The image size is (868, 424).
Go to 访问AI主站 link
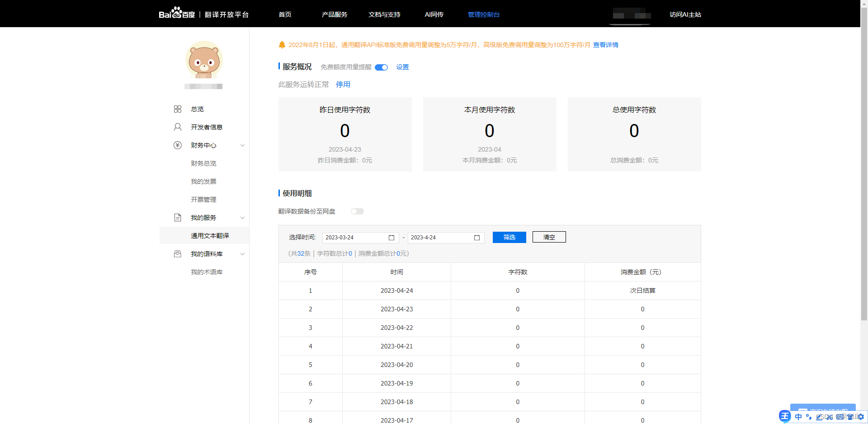point(685,14)
